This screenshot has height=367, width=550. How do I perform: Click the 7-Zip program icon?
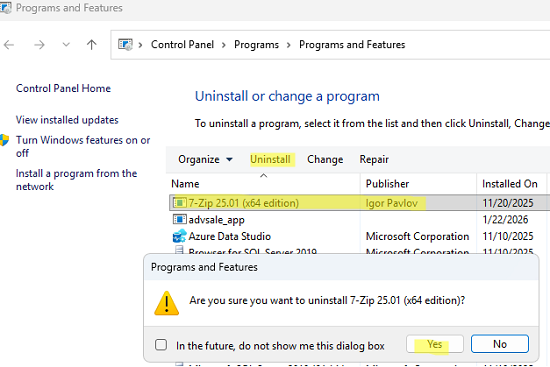tap(180, 203)
